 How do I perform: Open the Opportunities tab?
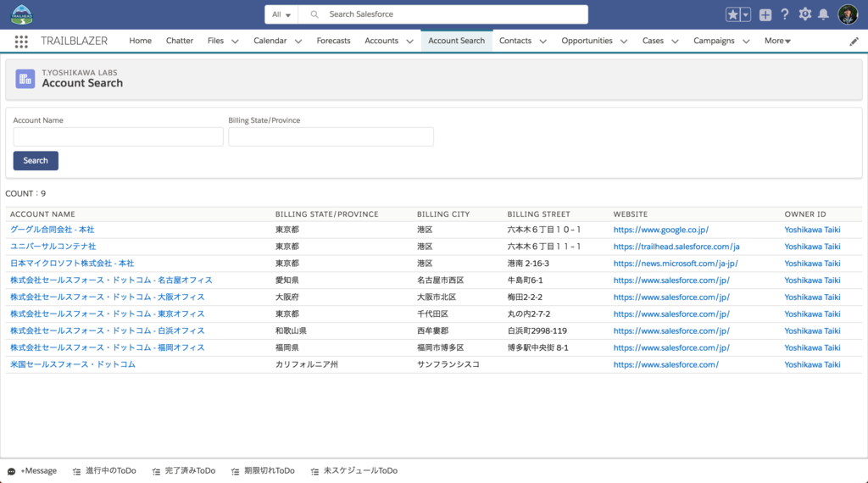coord(587,41)
